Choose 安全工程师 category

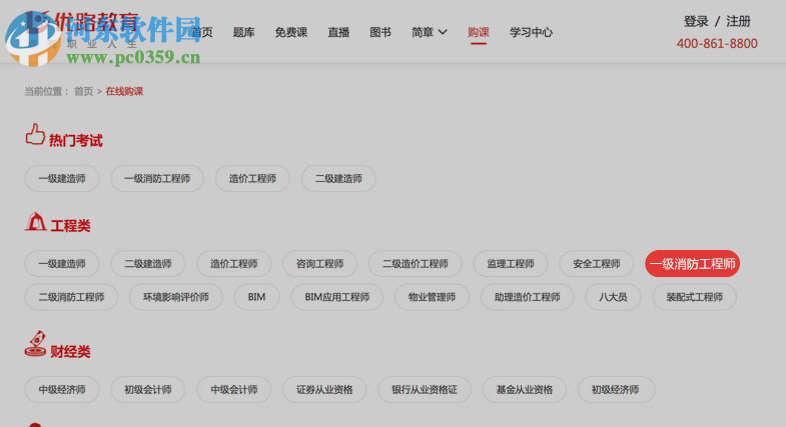(x=597, y=264)
